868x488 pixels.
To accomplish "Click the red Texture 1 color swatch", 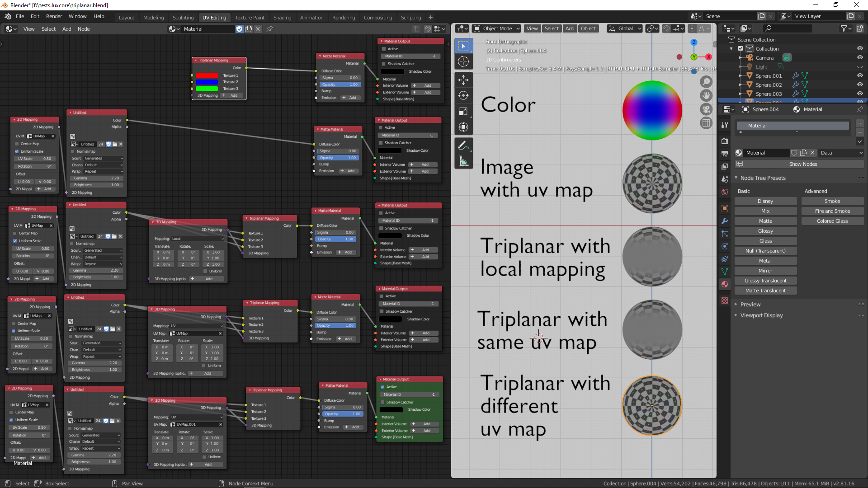I will click(x=207, y=75).
